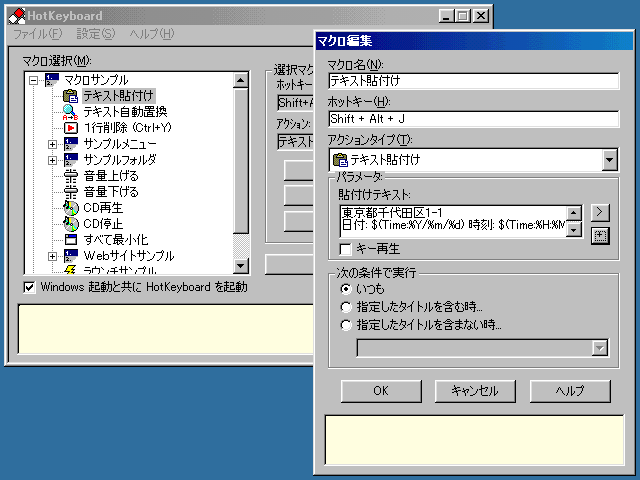Click the ホットキー input field
640x480 pixels.
pos(473,119)
